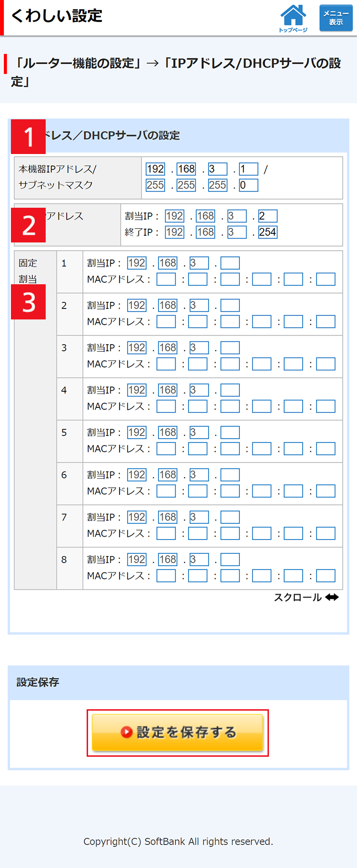This screenshot has height=868, width=357.
Task: Edit the subnet mask last octet field
Action: (x=248, y=185)
